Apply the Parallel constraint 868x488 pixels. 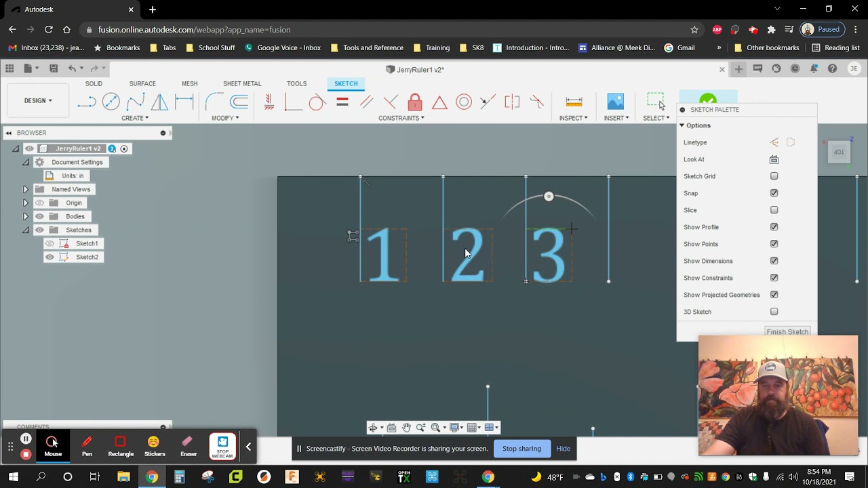[x=366, y=102]
